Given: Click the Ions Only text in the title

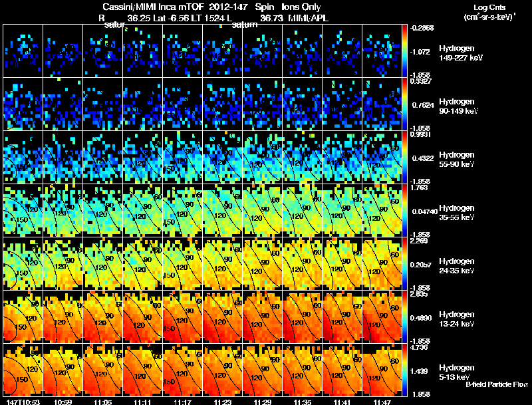Looking at the screenshot, I should [301, 7].
